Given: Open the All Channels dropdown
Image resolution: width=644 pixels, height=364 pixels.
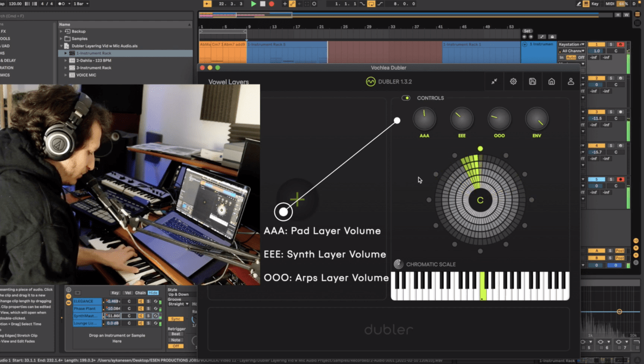Looking at the screenshot, I should click(571, 51).
